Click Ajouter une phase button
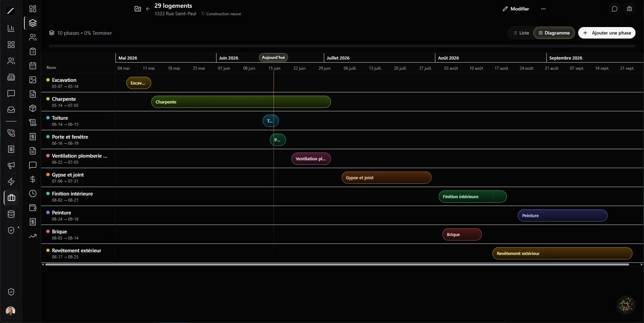The image size is (644, 323). [607, 33]
